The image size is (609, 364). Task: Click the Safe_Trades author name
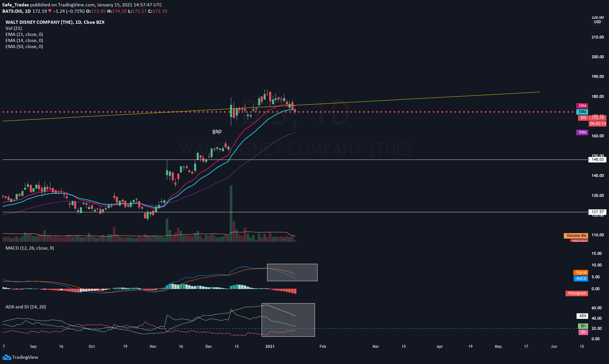pyautogui.click(x=16, y=5)
